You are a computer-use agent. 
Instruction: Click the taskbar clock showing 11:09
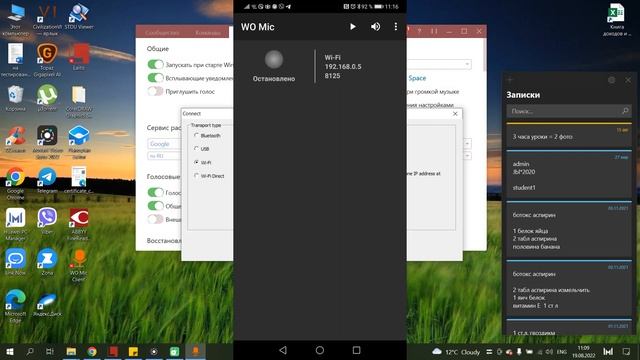click(583, 352)
